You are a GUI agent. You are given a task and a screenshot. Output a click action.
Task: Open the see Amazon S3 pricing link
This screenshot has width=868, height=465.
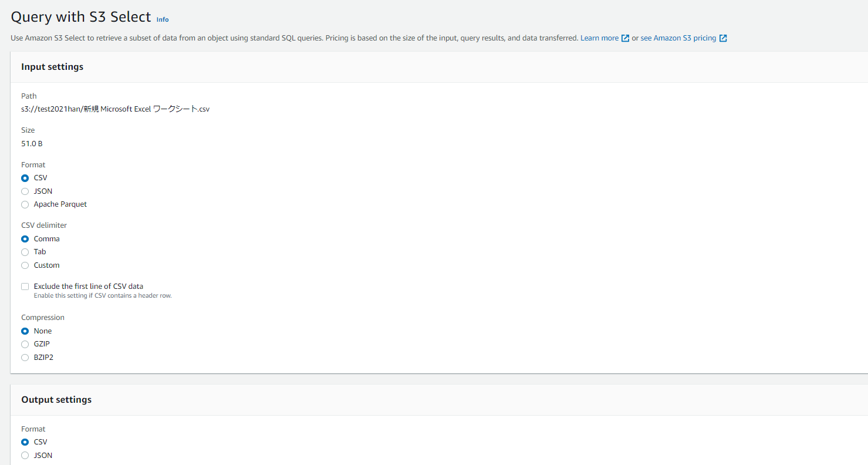tap(678, 38)
